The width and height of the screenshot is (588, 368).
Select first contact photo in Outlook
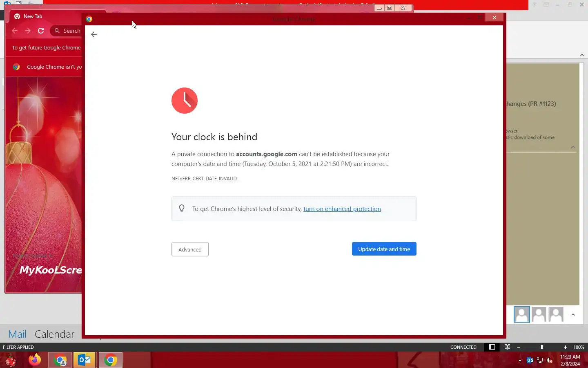(x=522, y=314)
